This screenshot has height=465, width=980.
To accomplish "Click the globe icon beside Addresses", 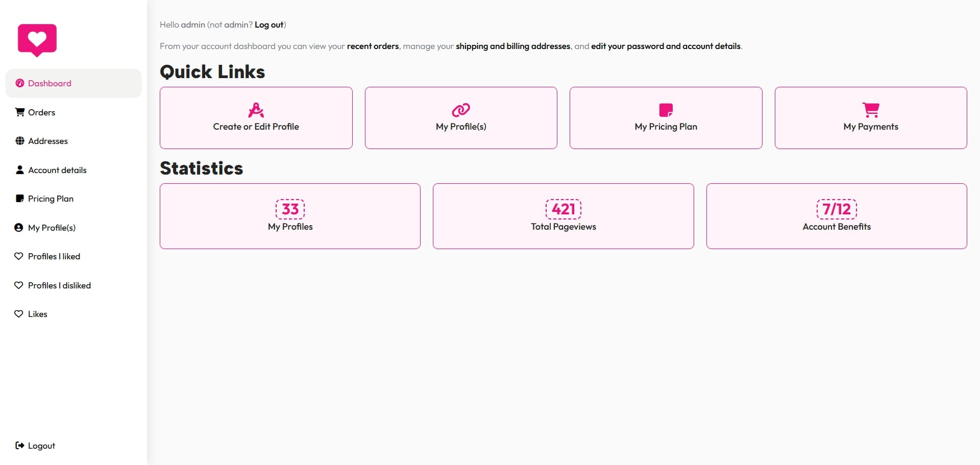I will tap(20, 141).
